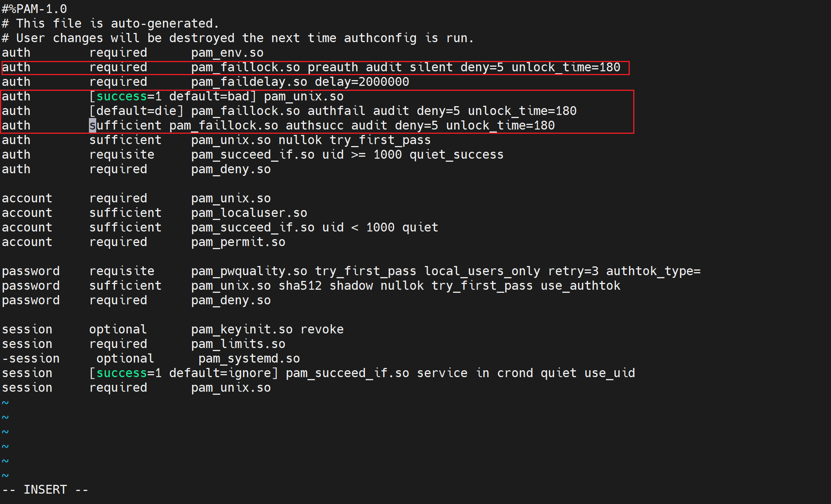Place cursor on pam_env.so
The image size is (831, 504).
[227, 53]
